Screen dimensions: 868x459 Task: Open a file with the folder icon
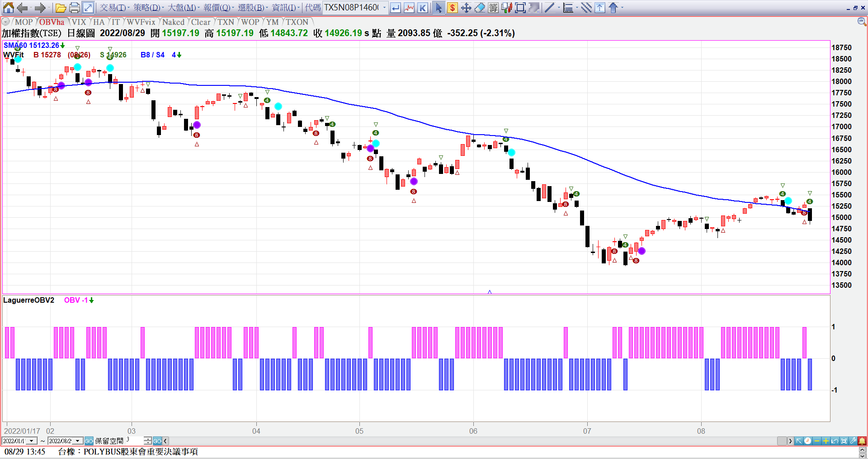(x=61, y=8)
